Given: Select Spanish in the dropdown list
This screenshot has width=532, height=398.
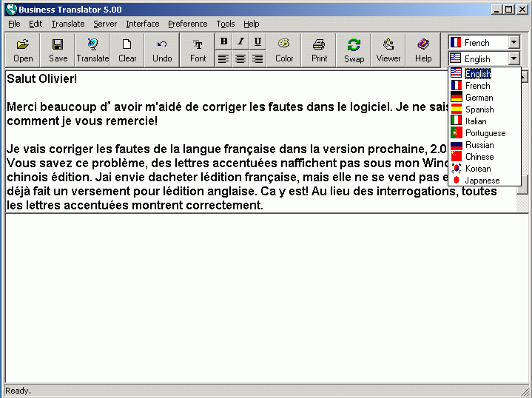Looking at the screenshot, I should [484, 109].
